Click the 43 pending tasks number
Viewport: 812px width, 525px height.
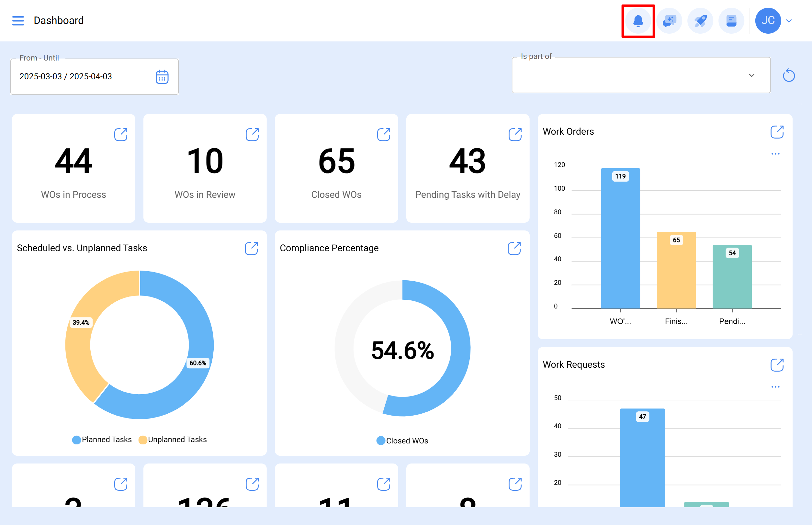(468, 161)
